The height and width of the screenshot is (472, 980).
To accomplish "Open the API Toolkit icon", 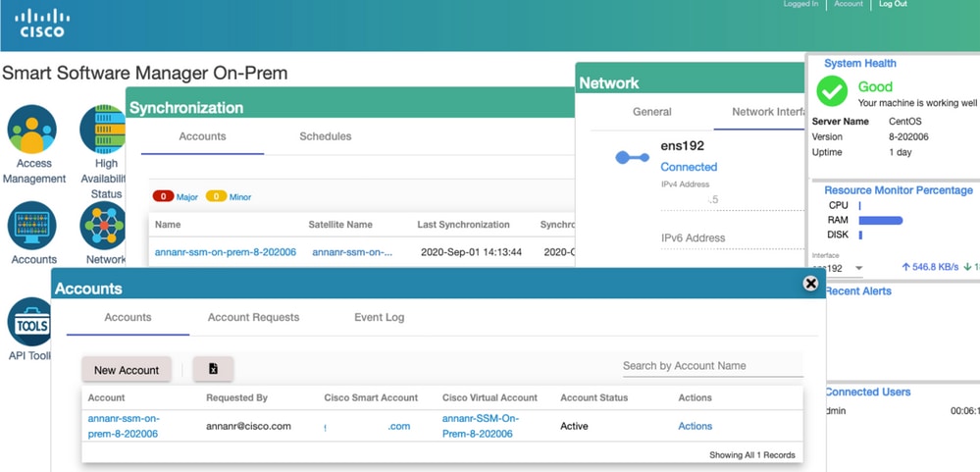I will click(x=28, y=322).
